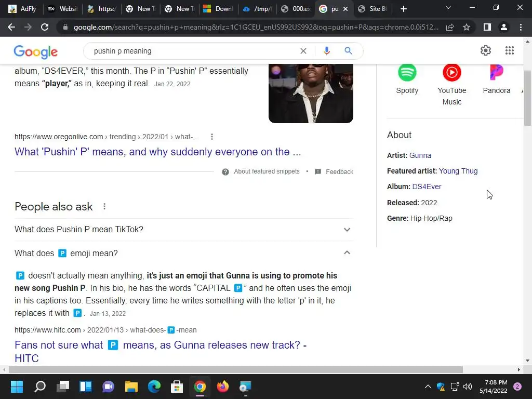Click the Chrome address bar URL
The height and width of the screenshot is (399, 532).
coord(256,27)
